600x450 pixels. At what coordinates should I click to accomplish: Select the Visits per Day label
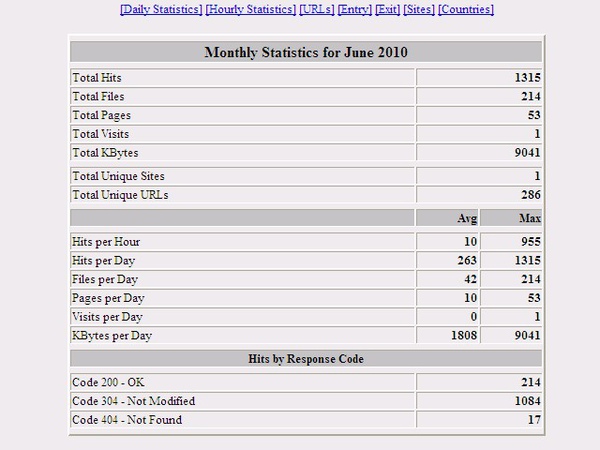click(x=107, y=317)
